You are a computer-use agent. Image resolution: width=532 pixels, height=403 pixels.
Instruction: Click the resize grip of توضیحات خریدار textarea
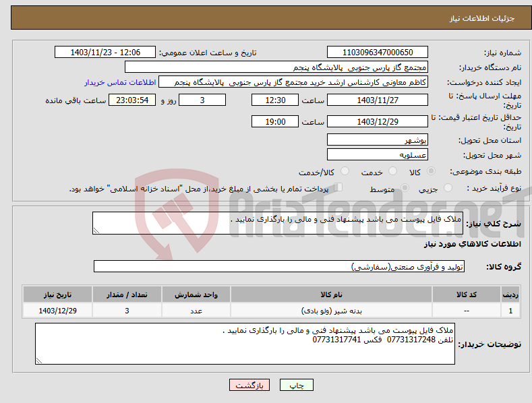pos(39,361)
